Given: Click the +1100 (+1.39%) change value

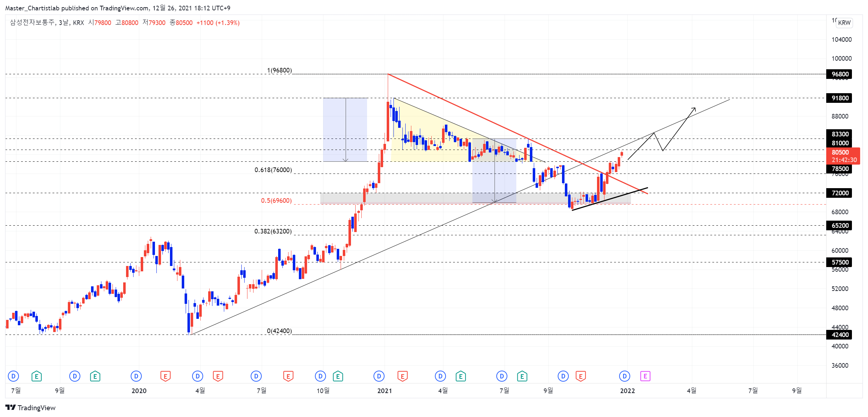Looking at the screenshot, I should (218, 23).
